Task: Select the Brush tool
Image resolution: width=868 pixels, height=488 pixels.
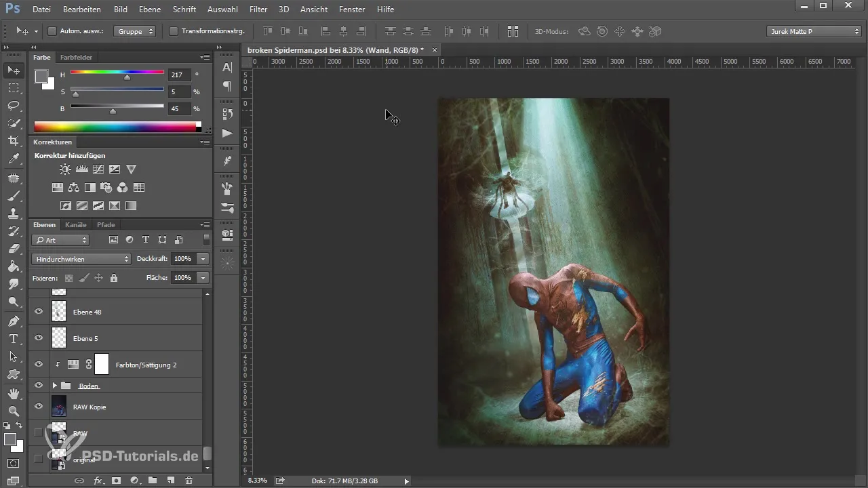Action: [x=13, y=195]
